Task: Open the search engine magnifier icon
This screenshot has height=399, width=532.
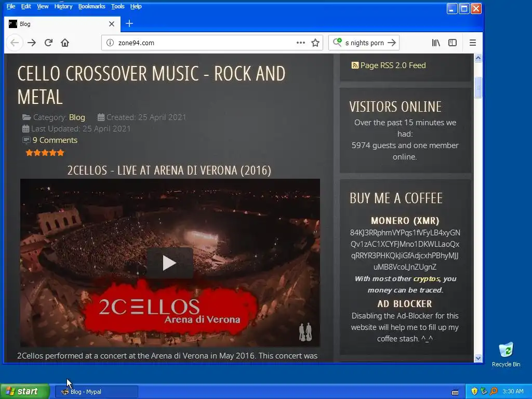Action: pos(337,43)
